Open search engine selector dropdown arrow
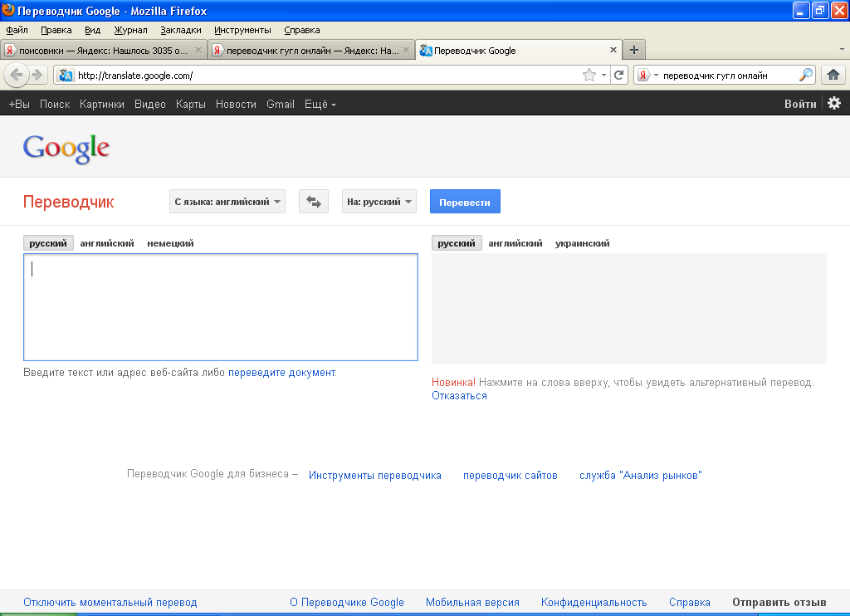Image resolution: width=850 pixels, height=616 pixels. [656, 75]
